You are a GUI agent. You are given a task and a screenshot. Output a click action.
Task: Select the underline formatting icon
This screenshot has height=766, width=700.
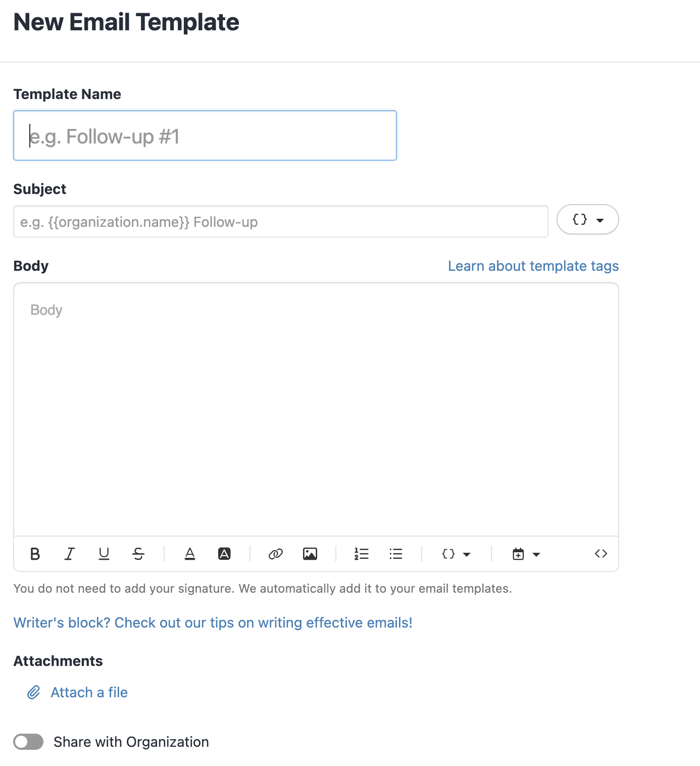(104, 554)
